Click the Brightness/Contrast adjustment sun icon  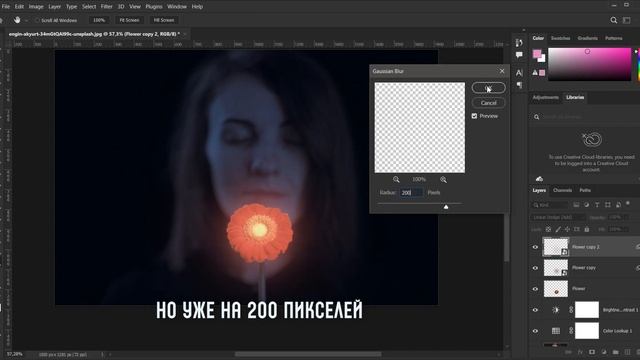pos(556,310)
